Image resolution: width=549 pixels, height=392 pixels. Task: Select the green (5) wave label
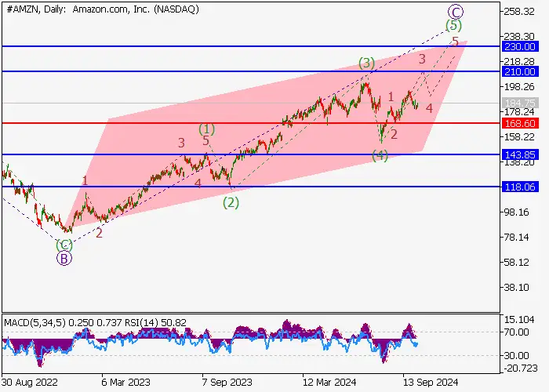[x=453, y=25]
